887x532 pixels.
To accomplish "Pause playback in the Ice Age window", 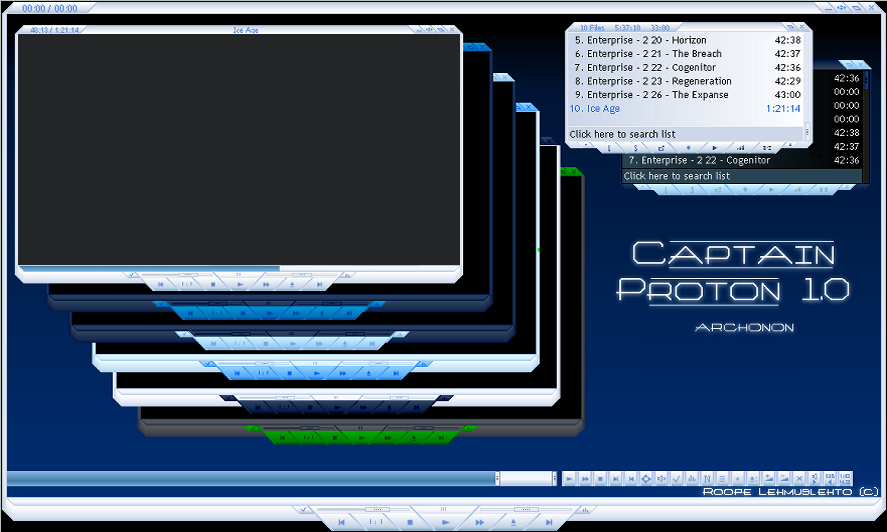I will coord(238,274).
